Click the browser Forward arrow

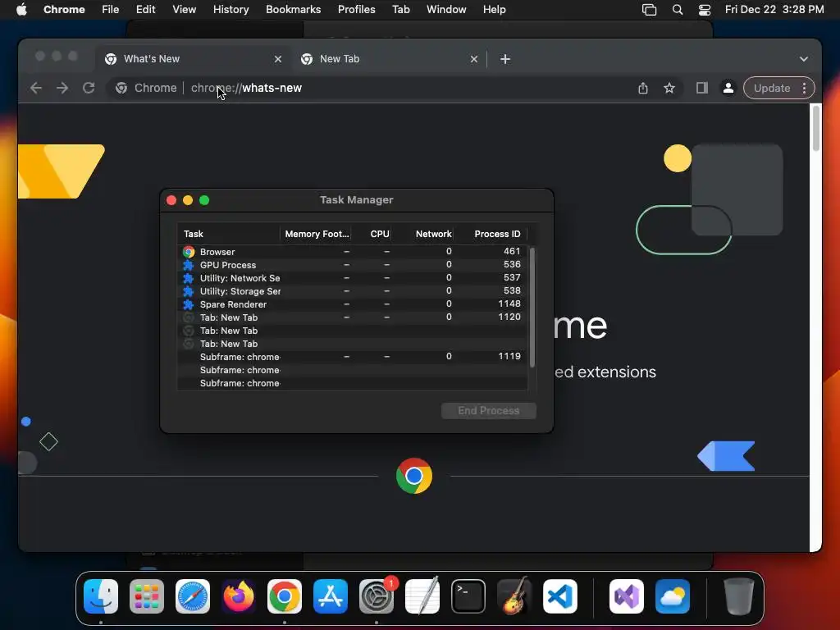click(x=62, y=88)
